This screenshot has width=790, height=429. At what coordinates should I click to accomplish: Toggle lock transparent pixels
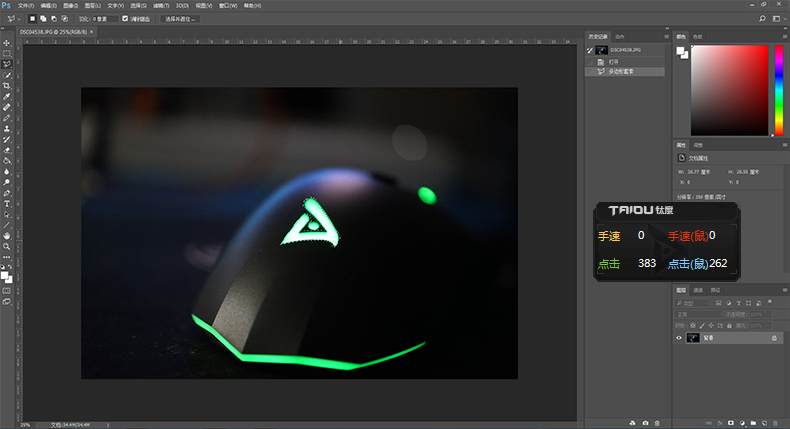click(x=693, y=326)
